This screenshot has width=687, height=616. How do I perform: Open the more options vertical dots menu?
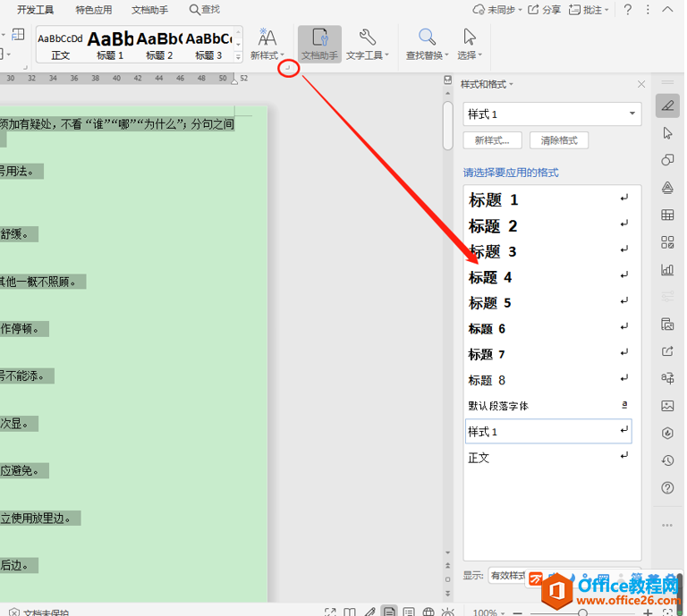[x=648, y=10]
